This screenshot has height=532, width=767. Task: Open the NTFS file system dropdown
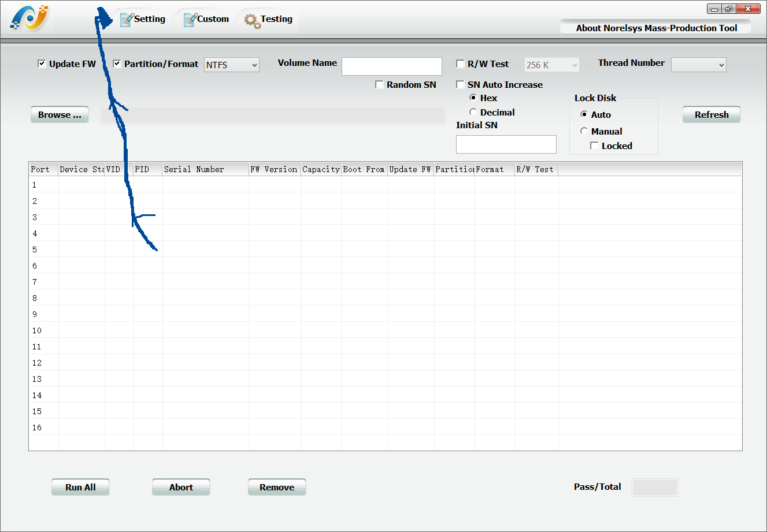(x=232, y=65)
